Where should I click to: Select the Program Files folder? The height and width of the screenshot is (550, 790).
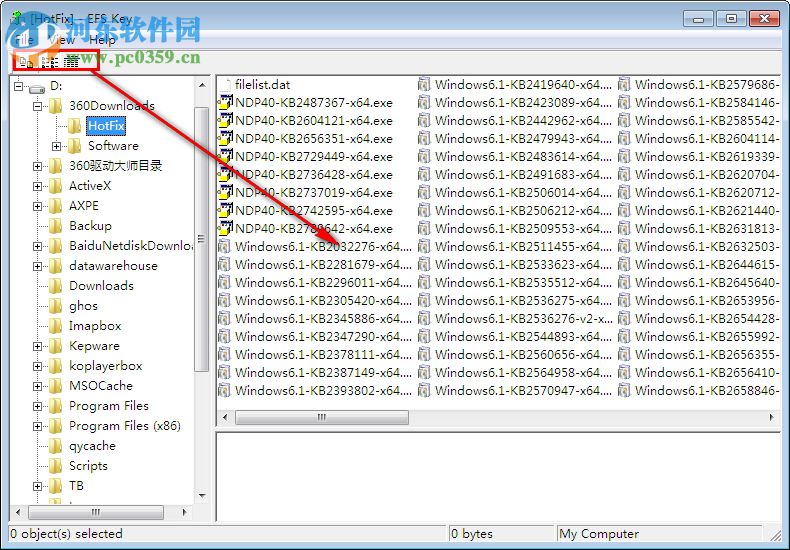click(109, 406)
